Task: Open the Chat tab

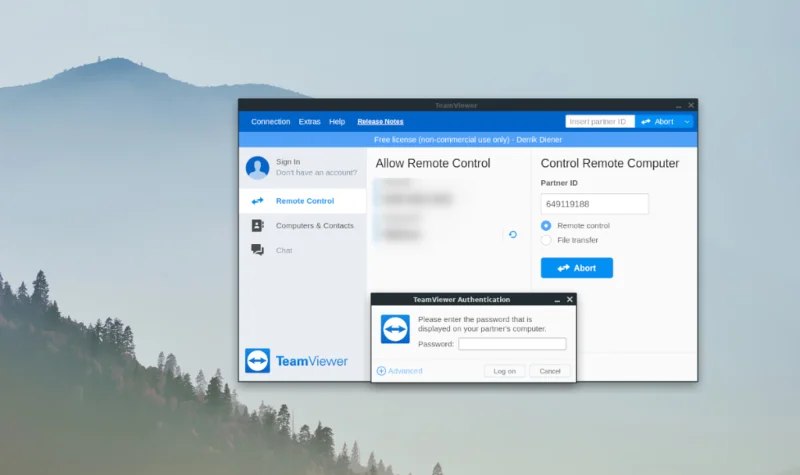Action: point(303,250)
